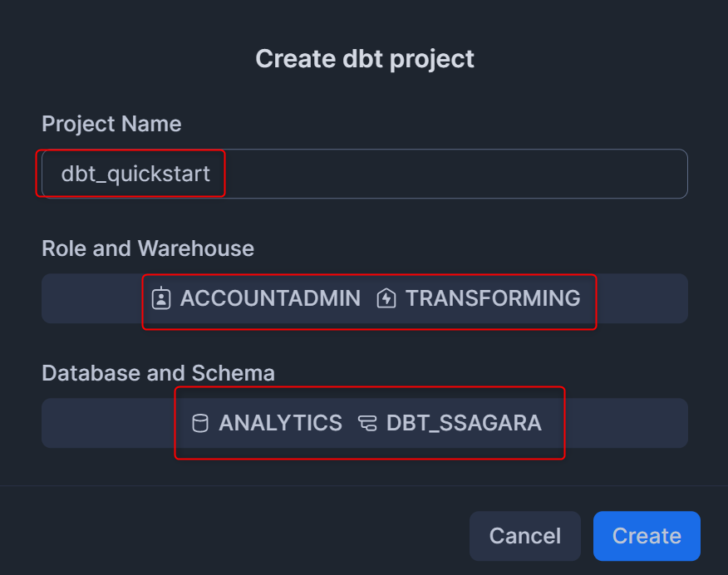Cancel the dbt project creation
Viewport: 728px width, 575px height.
525,536
